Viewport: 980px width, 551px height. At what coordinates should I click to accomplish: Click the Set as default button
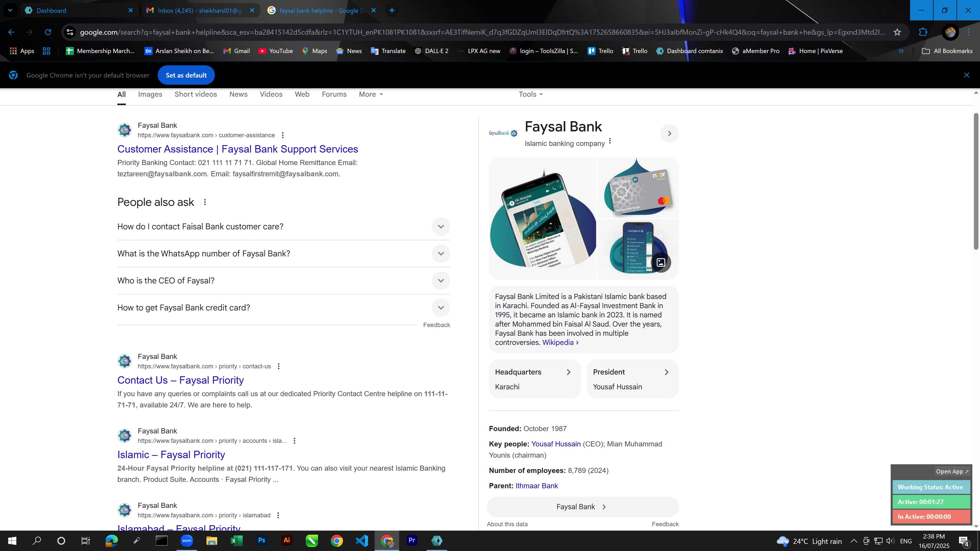tap(186, 75)
